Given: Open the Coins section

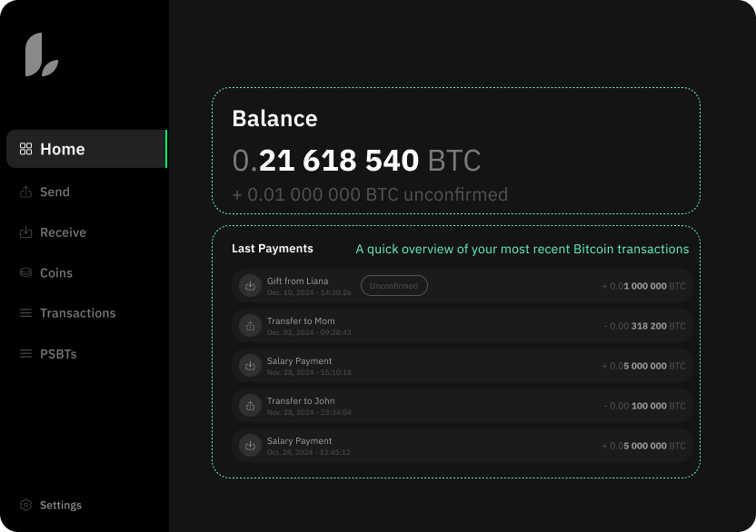Looking at the screenshot, I should click(55, 272).
